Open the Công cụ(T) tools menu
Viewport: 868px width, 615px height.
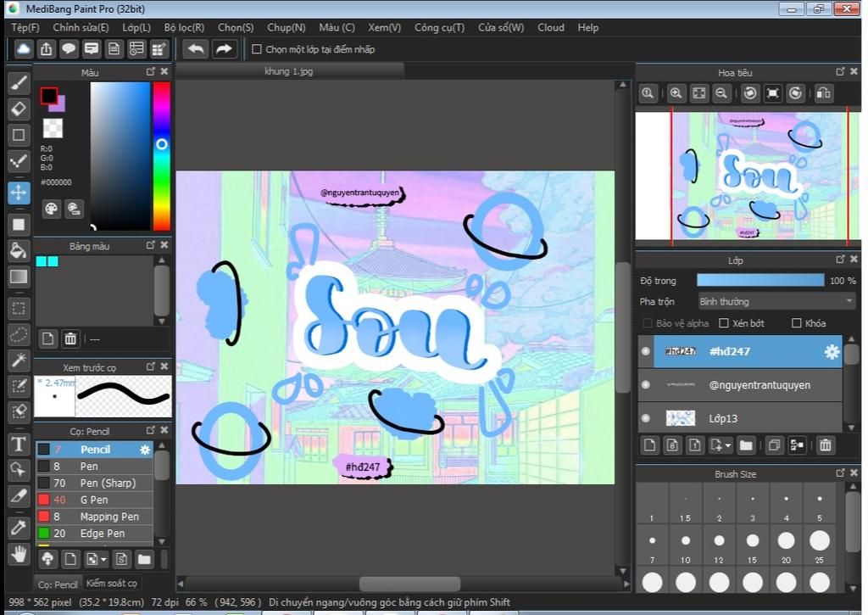click(x=440, y=27)
